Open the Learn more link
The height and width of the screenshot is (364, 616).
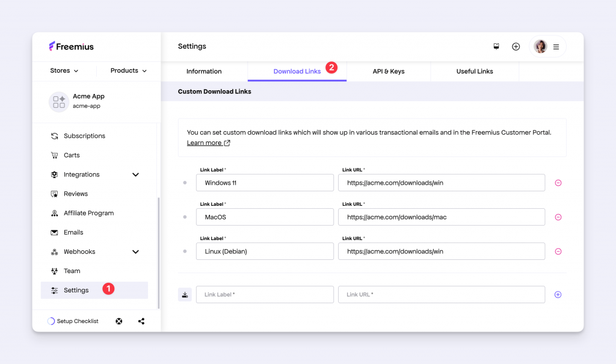[205, 143]
